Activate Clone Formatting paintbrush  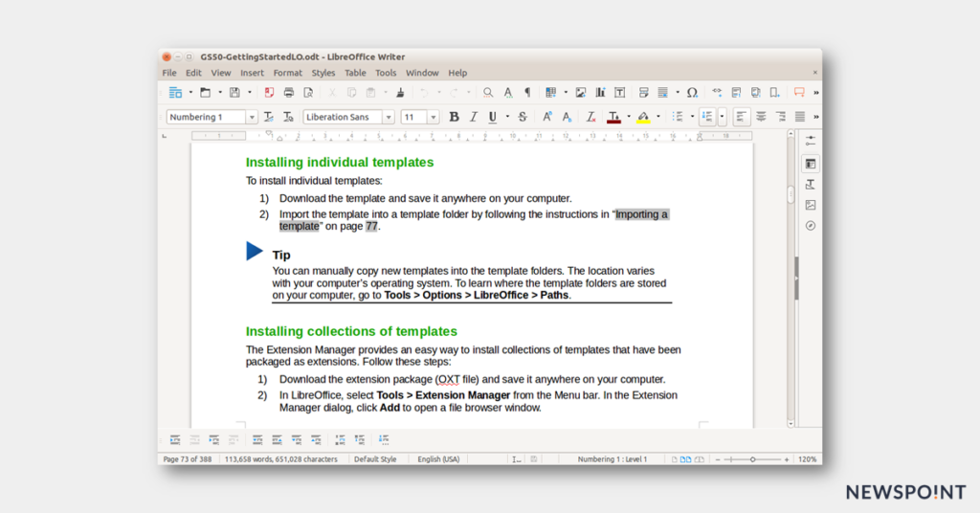(x=400, y=93)
